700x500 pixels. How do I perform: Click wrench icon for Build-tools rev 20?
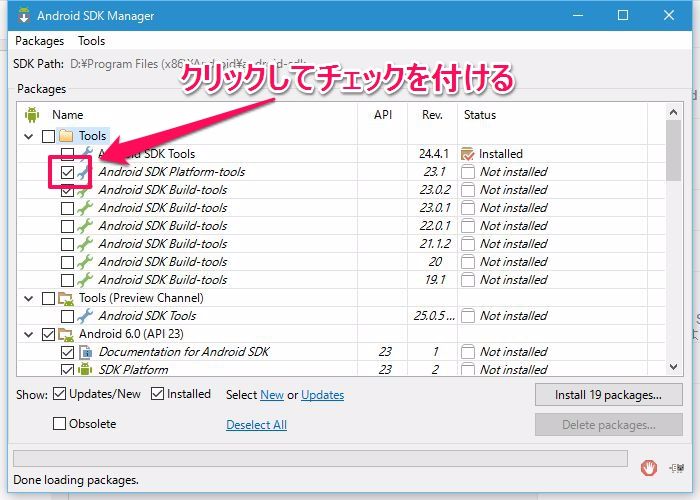[x=85, y=262]
